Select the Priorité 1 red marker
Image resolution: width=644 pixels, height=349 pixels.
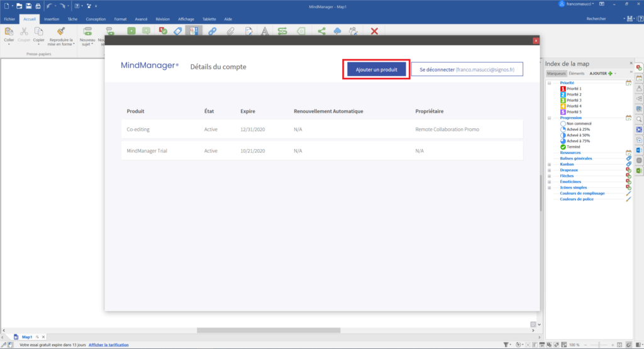pyautogui.click(x=571, y=89)
